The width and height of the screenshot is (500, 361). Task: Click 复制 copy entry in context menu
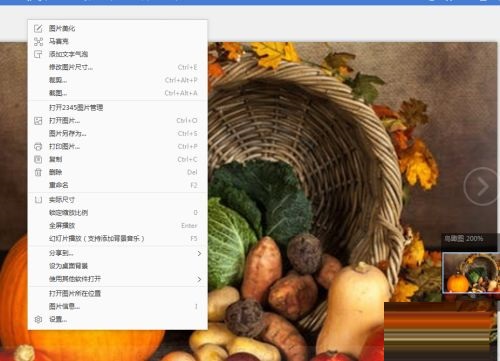(x=117, y=159)
